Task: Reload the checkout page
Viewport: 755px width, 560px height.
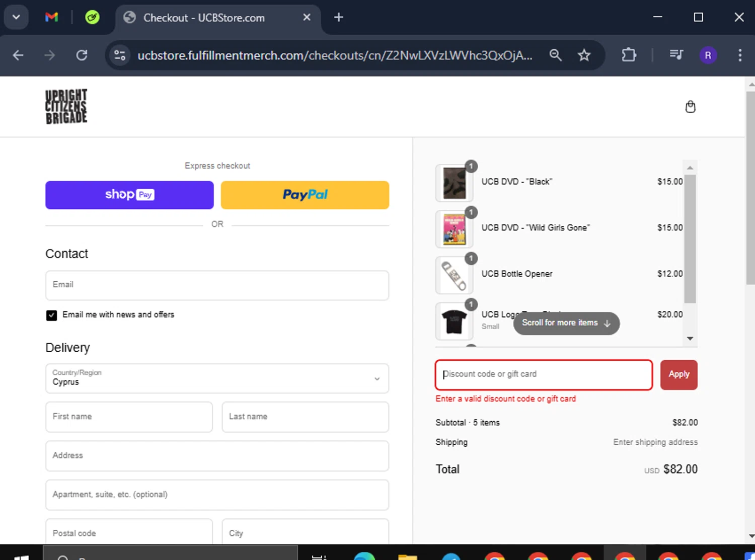Action: [82, 55]
